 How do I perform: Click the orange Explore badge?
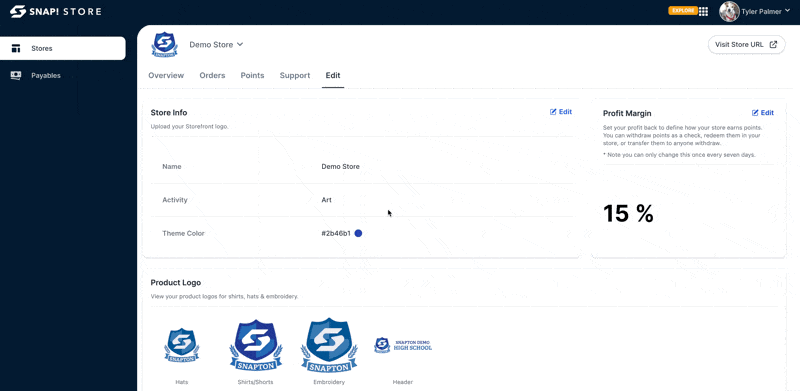(683, 10)
